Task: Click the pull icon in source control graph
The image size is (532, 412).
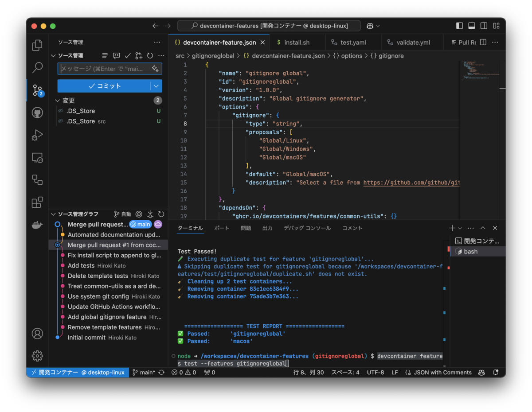Action: 150,214
